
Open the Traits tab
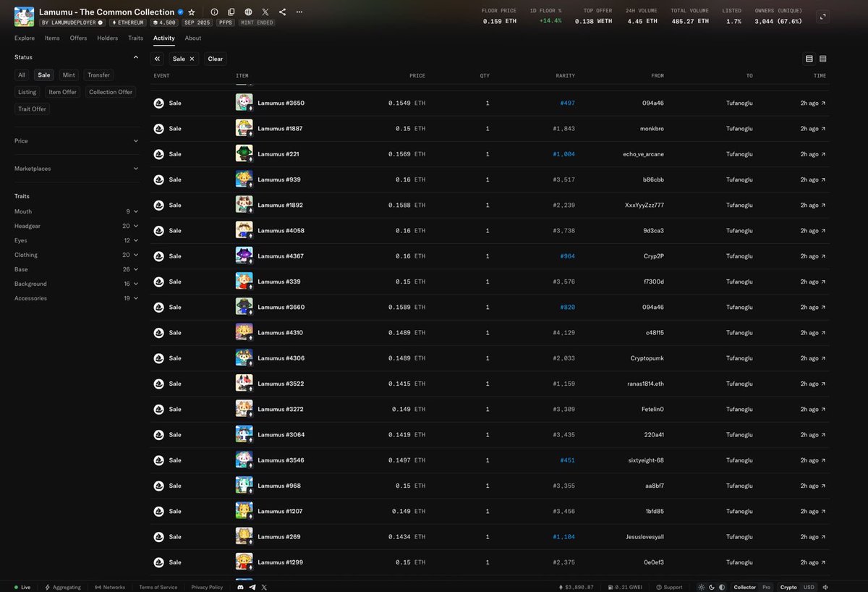pos(135,38)
